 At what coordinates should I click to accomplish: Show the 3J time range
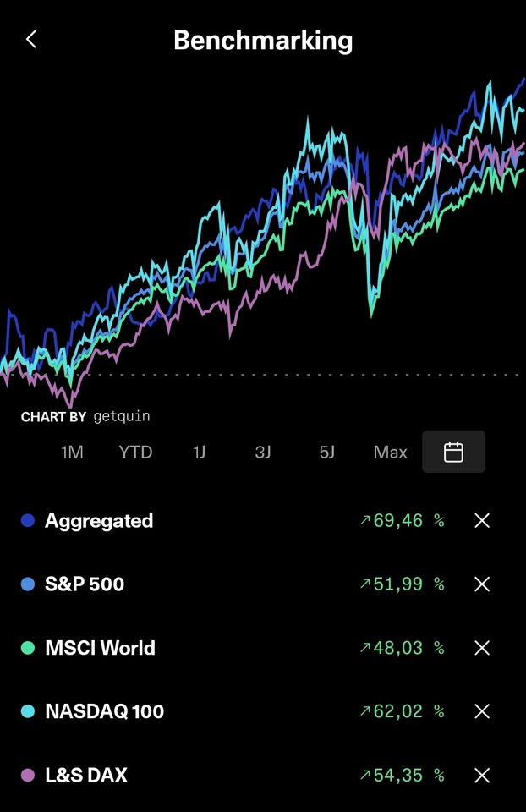tap(262, 453)
